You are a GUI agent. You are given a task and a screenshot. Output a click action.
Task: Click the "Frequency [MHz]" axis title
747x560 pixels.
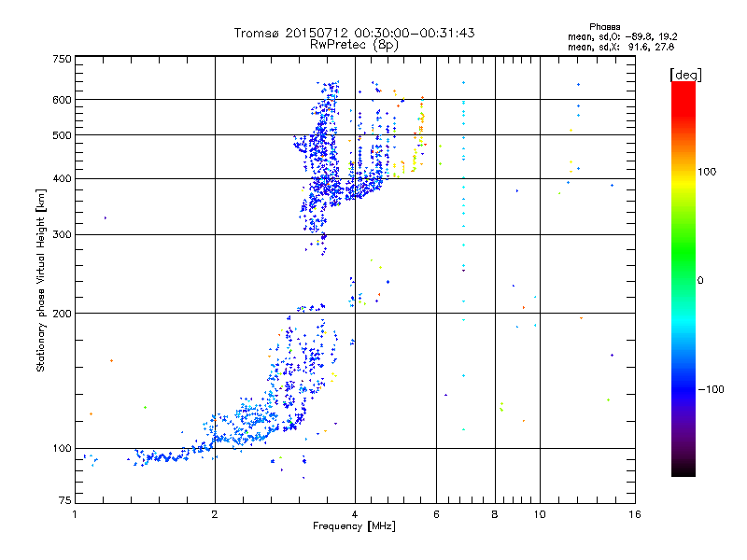coord(354,526)
